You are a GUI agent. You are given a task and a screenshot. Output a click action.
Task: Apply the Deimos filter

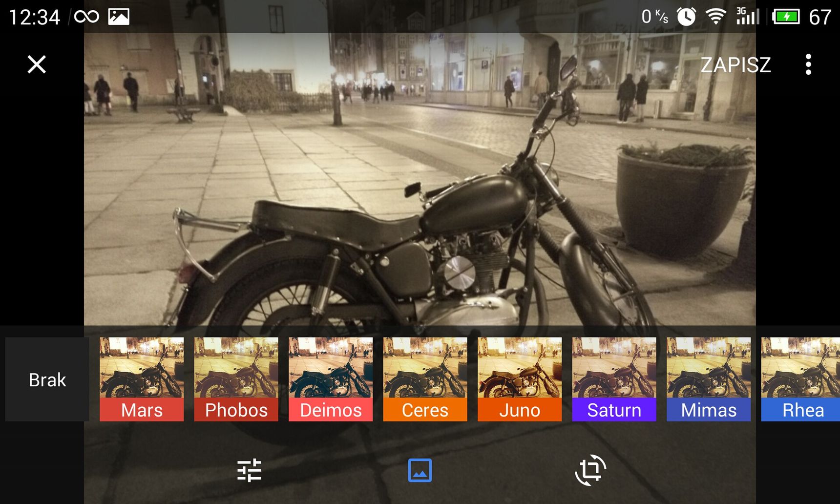(331, 379)
